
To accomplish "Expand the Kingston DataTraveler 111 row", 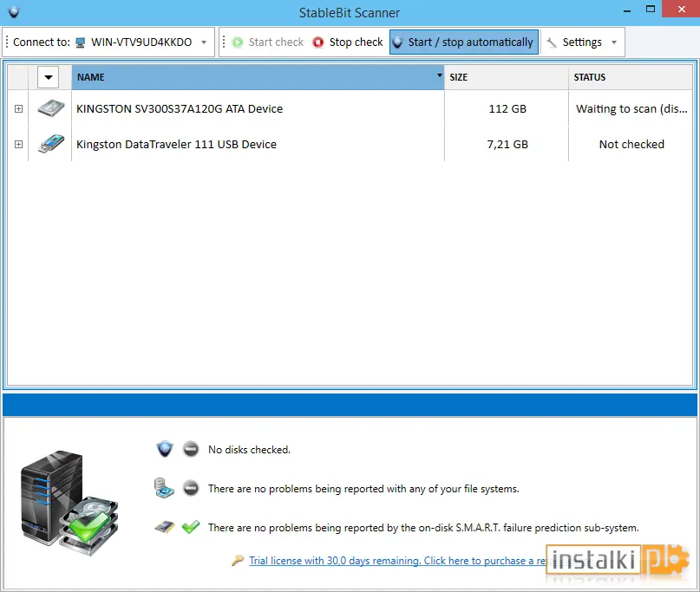I will [18, 144].
